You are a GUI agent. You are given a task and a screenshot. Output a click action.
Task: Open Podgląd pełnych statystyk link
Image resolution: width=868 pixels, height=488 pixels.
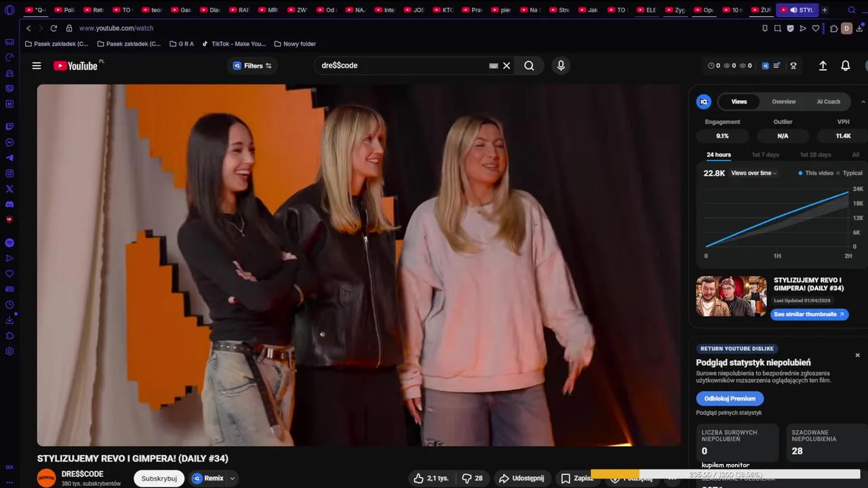729,413
